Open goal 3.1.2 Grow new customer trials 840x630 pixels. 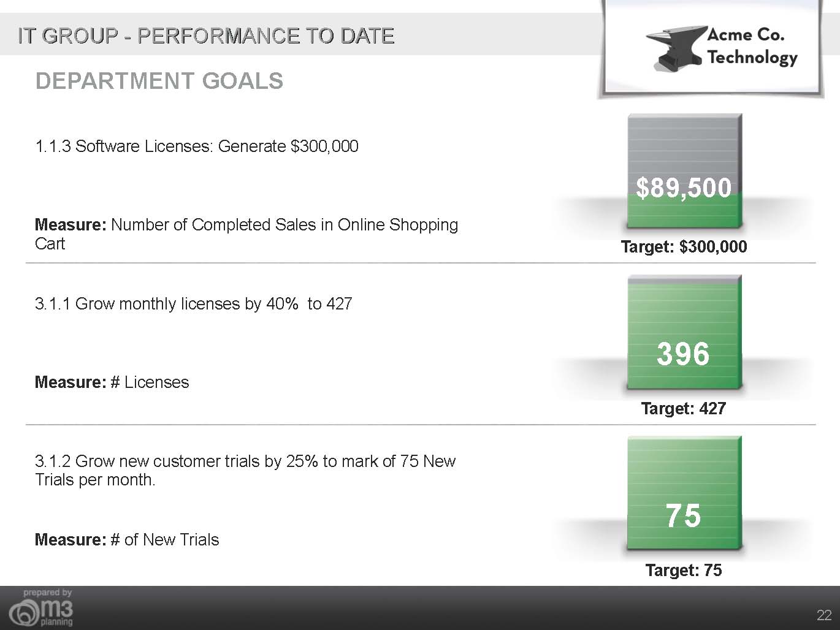coord(245,470)
